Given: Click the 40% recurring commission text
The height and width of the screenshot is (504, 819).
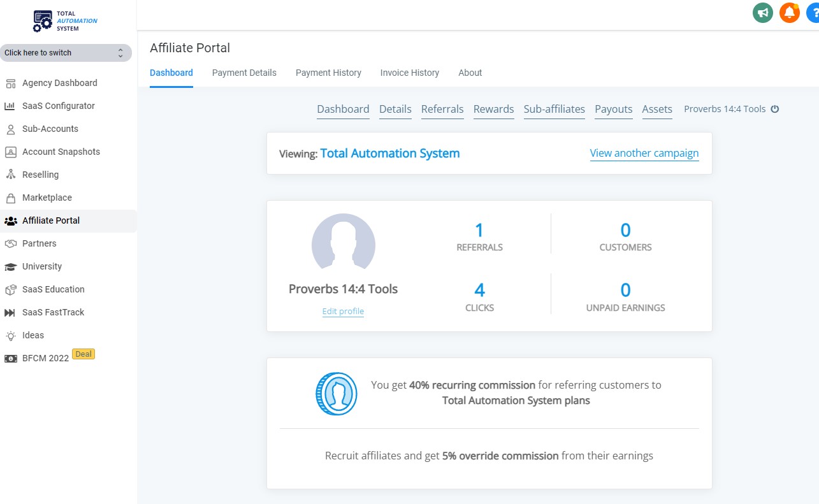Looking at the screenshot, I should tap(472, 385).
